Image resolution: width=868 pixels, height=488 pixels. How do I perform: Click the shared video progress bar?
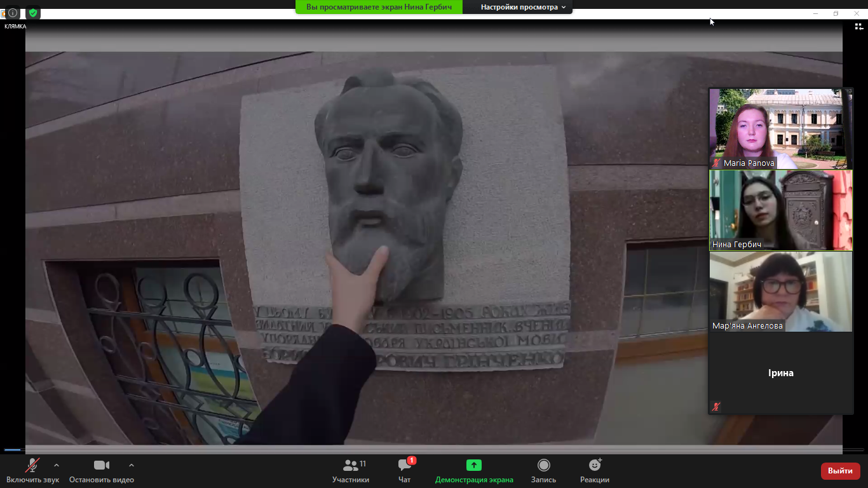point(434,450)
